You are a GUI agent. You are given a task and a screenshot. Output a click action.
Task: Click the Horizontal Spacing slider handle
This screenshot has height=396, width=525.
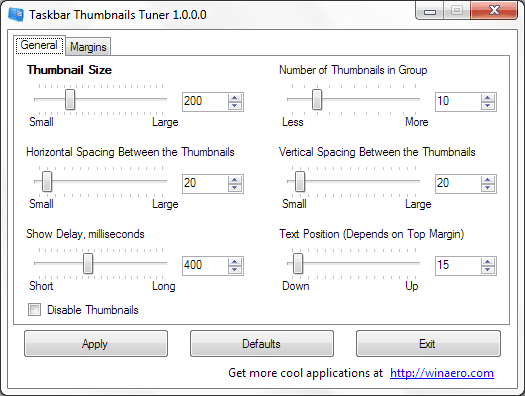click(x=47, y=181)
